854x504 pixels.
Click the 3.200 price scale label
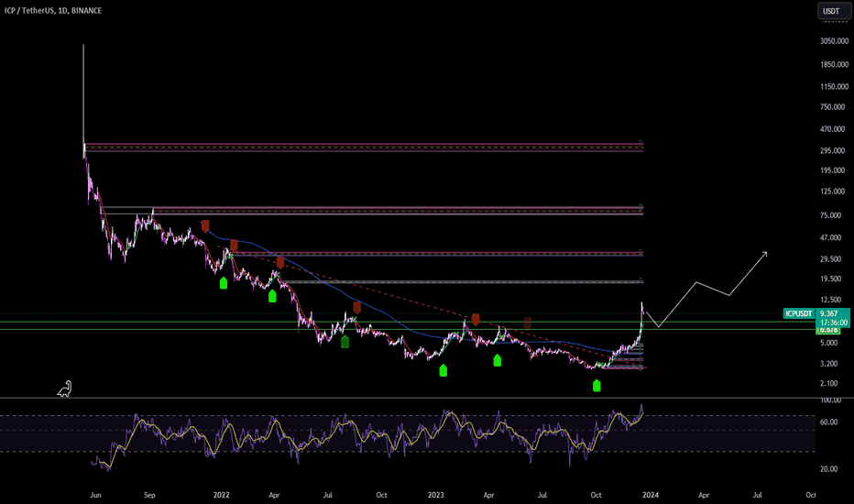coord(829,364)
